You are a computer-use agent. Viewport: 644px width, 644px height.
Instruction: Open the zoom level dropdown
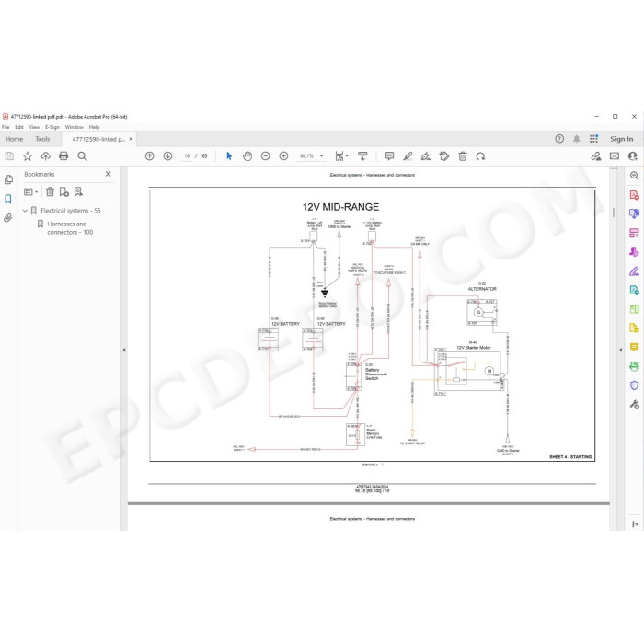322,156
